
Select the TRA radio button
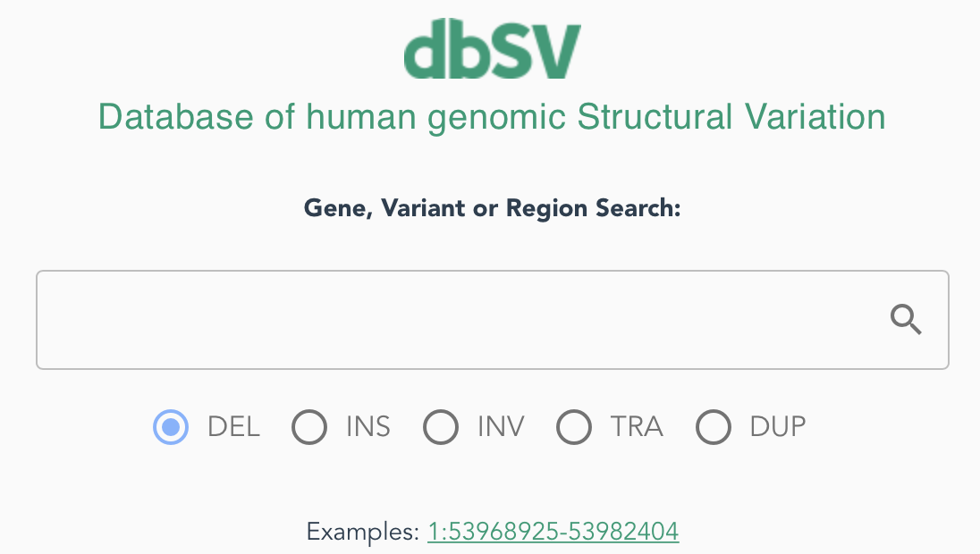(x=574, y=427)
